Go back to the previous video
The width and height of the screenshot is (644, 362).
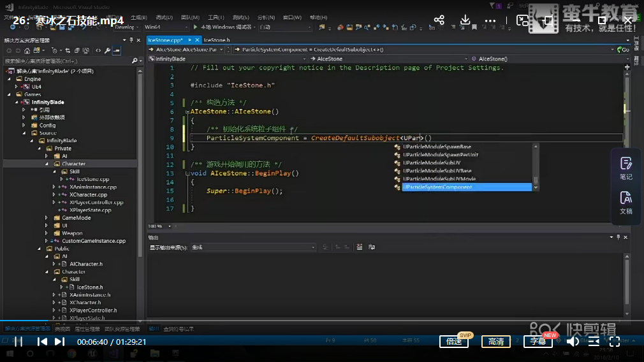coord(42,342)
